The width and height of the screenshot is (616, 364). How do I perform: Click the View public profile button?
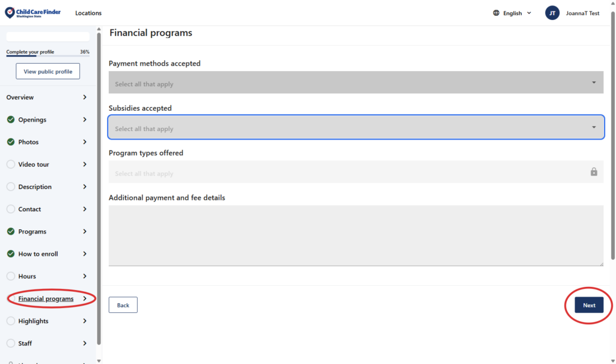click(48, 72)
